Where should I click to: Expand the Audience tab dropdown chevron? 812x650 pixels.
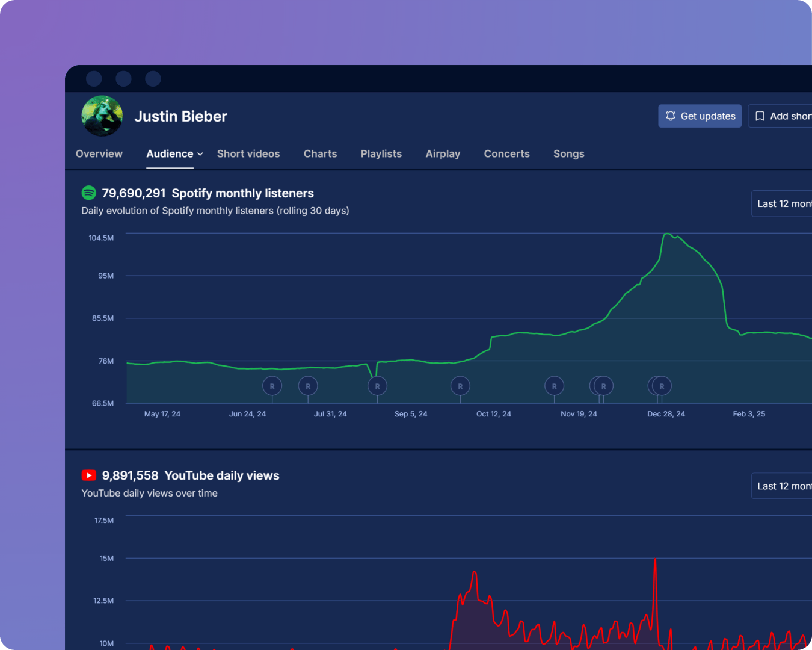coord(200,154)
